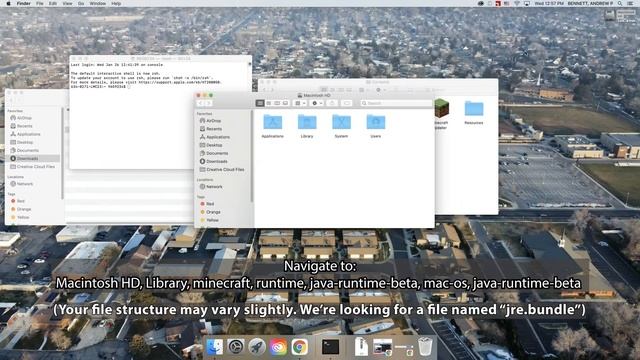Screen dimensions: 640x360
Task: Open the Help menu
Action: [116, 3]
